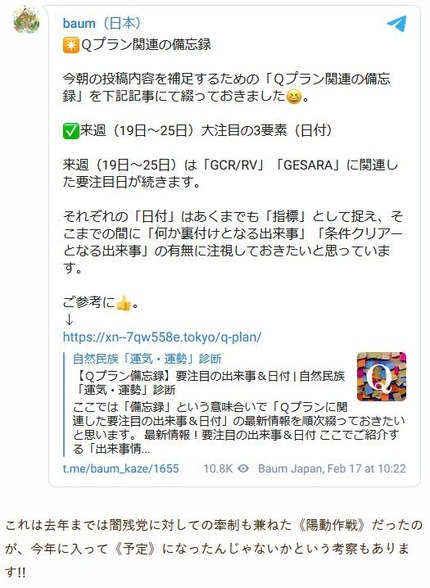Open the baum channel avatar

tap(26, 20)
